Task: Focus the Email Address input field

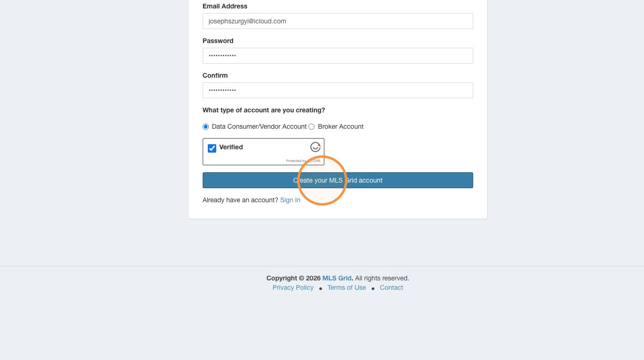Action: [338, 21]
